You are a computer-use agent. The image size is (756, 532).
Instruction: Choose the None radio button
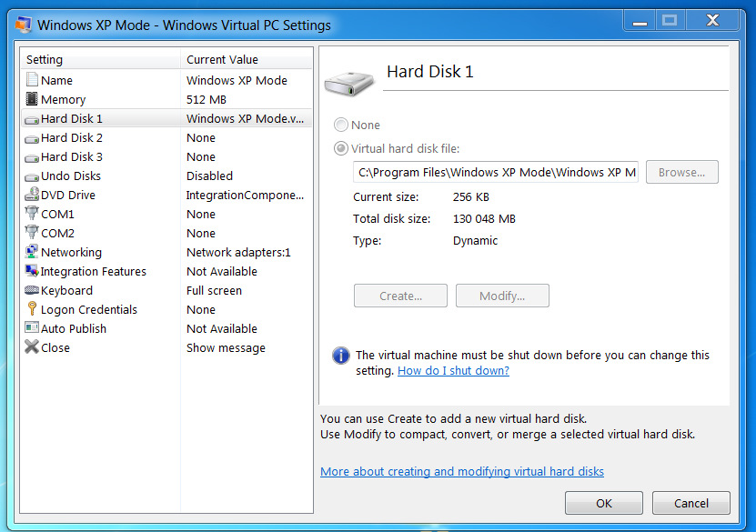tap(341, 125)
